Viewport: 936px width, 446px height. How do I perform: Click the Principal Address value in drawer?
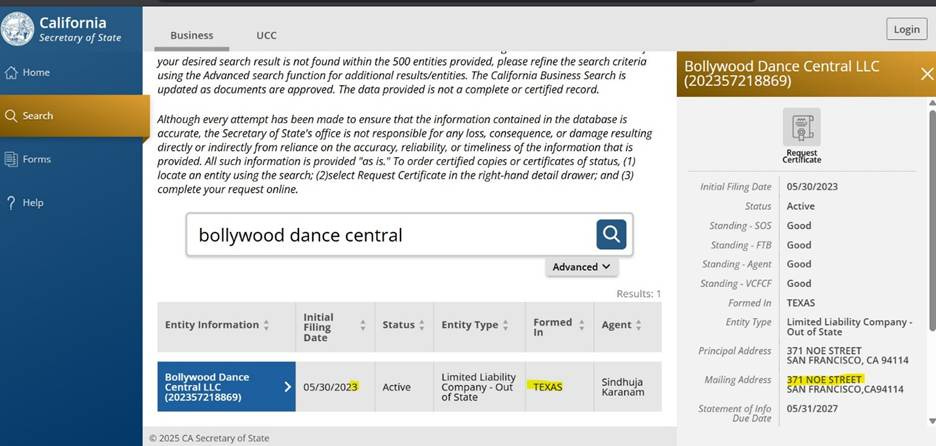(x=848, y=355)
